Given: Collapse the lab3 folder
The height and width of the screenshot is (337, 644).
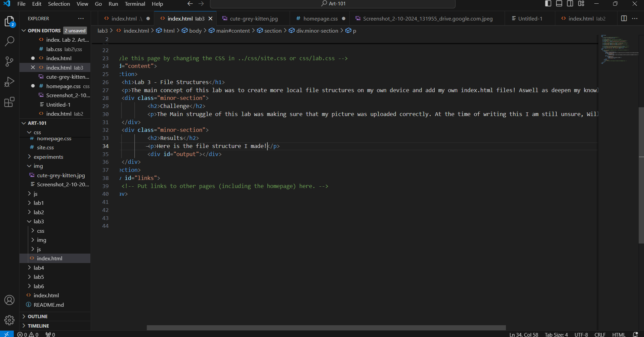Looking at the screenshot, I should pos(39,221).
